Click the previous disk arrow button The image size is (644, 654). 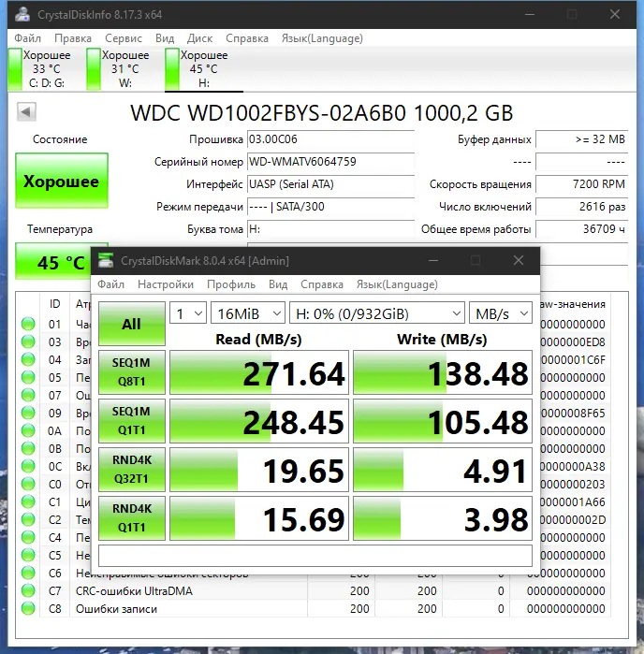(26, 111)
